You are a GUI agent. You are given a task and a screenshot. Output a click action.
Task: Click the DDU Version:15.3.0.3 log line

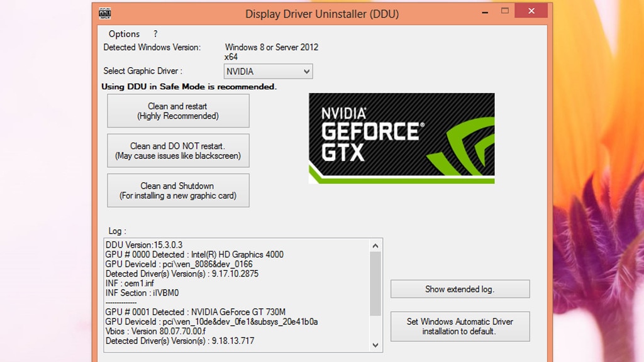coord(144,245)
